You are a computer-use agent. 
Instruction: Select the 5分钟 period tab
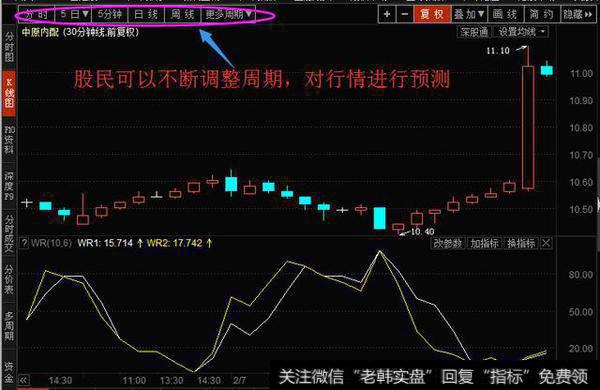109,15
